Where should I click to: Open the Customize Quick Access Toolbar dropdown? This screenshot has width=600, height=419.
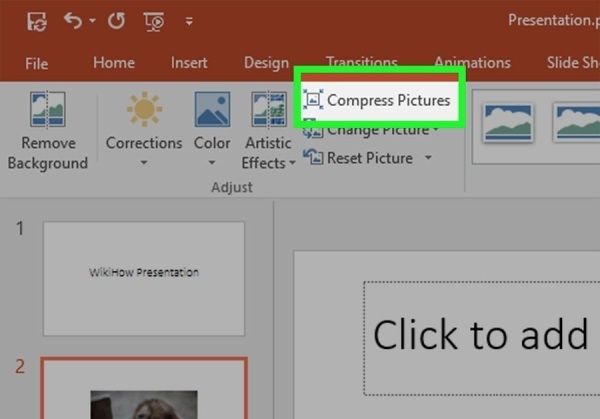(x=190, y=21)
